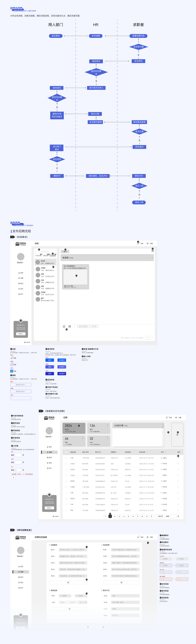Open the 状态 column filter

[165, 452]
